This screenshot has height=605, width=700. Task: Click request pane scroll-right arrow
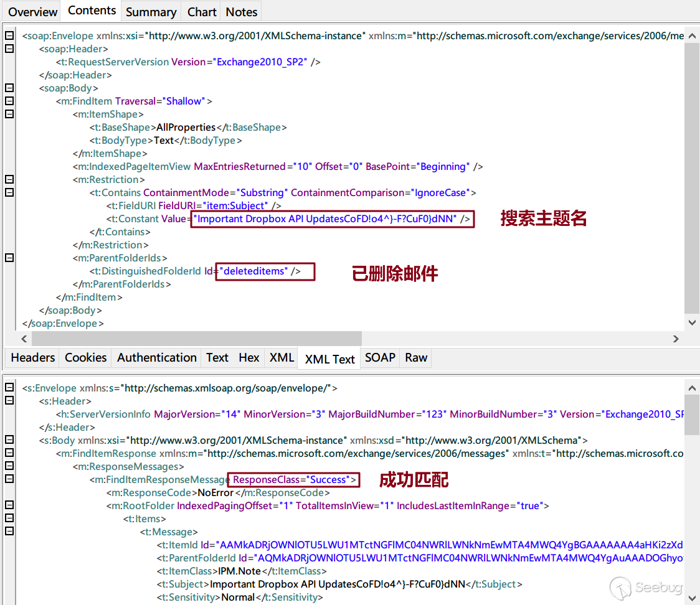(676, 339)
